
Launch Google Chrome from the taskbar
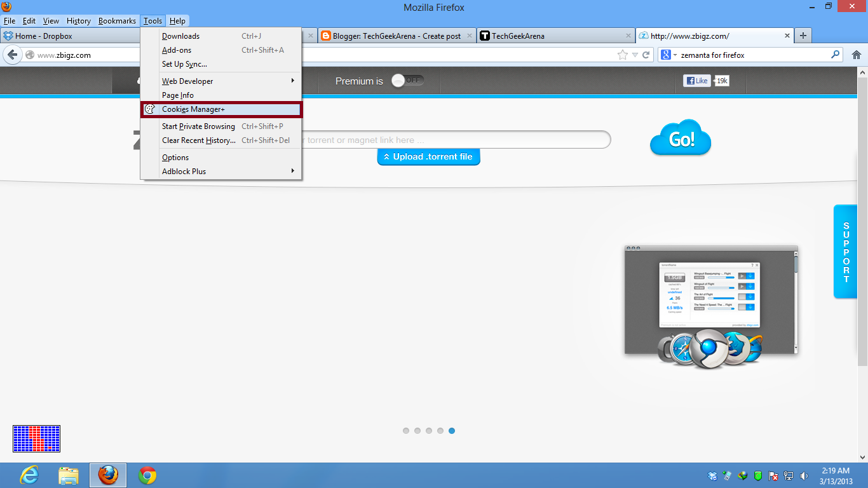click(147, 475)
